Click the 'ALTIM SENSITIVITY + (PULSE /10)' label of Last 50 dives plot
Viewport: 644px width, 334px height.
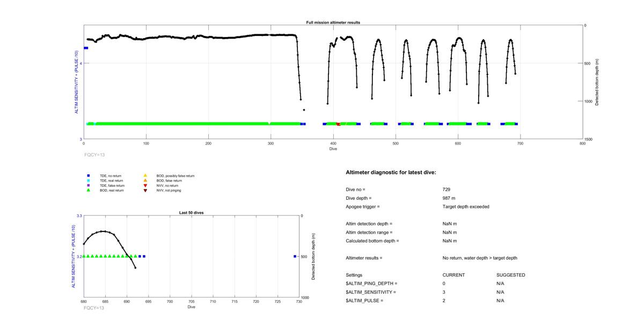[74, 257]
